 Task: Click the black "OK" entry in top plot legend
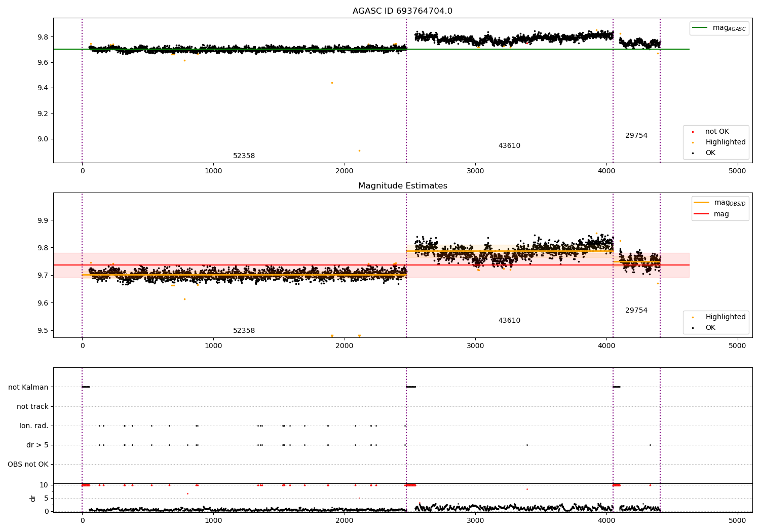(704, 153)
